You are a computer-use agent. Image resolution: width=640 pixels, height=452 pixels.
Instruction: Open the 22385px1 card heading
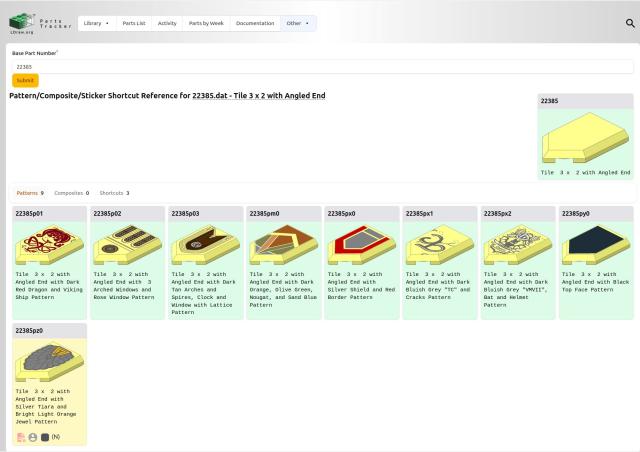pos(419,213)
